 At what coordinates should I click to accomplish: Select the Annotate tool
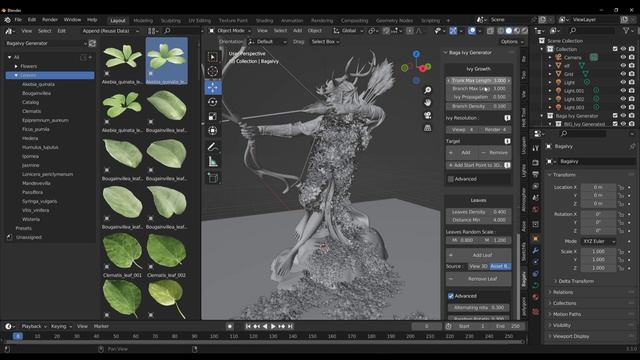tap(213, 147)
